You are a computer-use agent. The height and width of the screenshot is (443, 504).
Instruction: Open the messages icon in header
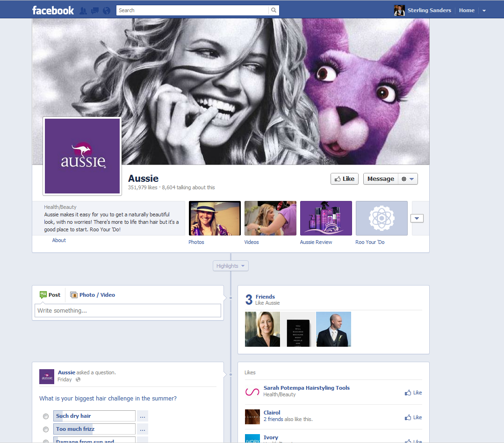click(95, 11)
